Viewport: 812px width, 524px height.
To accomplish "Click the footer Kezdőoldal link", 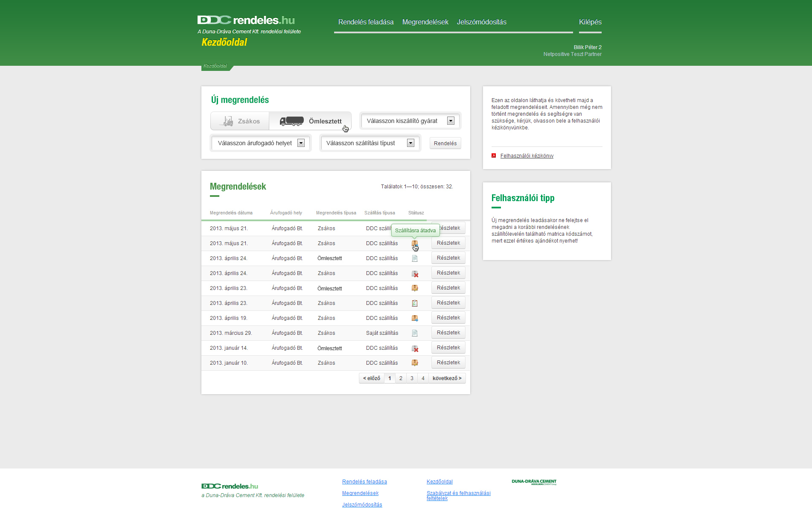I will click(x=439, y=482).
